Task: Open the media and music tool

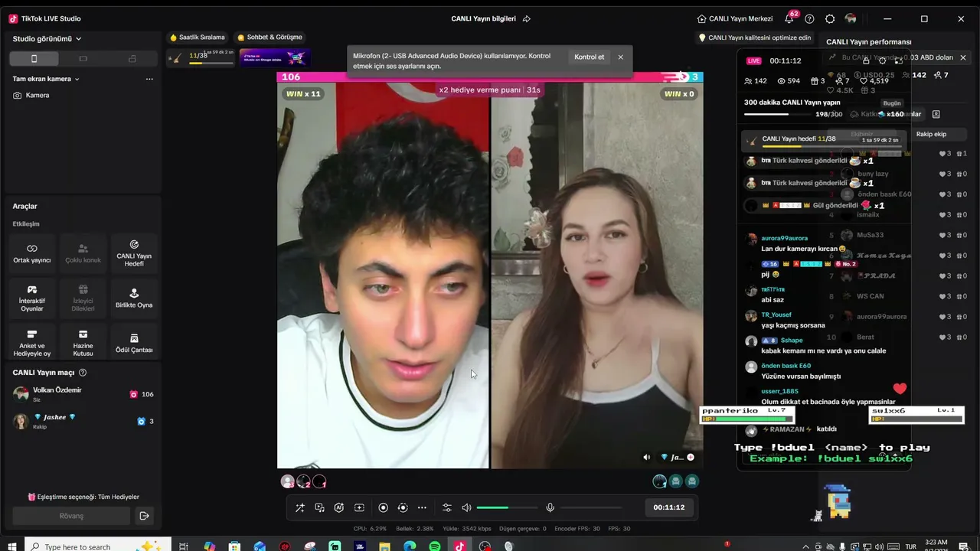Action: (x=319, y=507)
